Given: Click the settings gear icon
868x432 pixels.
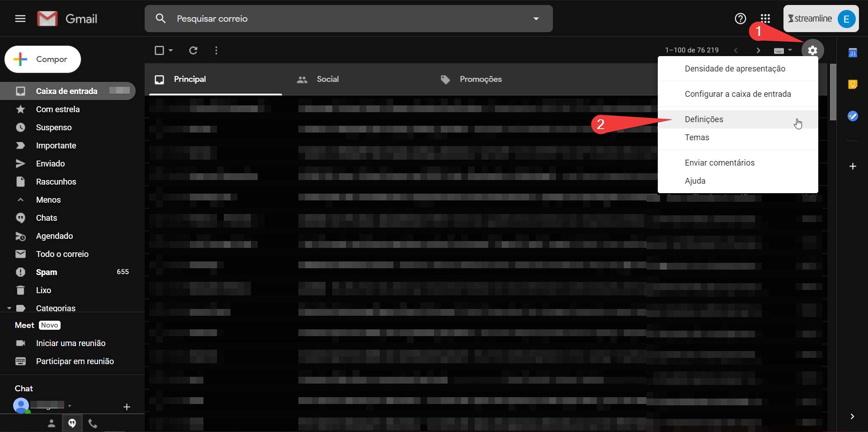Looking at the screenshot, I should click(x=812, y=50).
